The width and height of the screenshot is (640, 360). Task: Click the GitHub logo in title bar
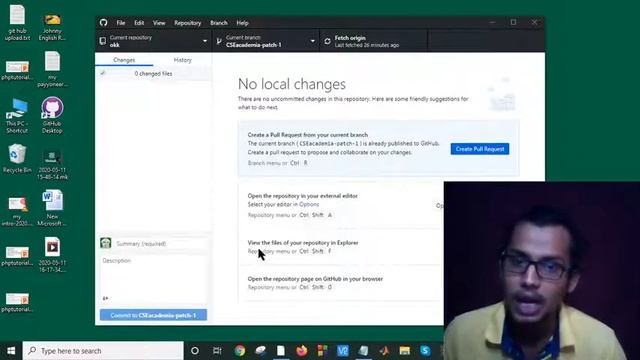(x=104, y=22)
